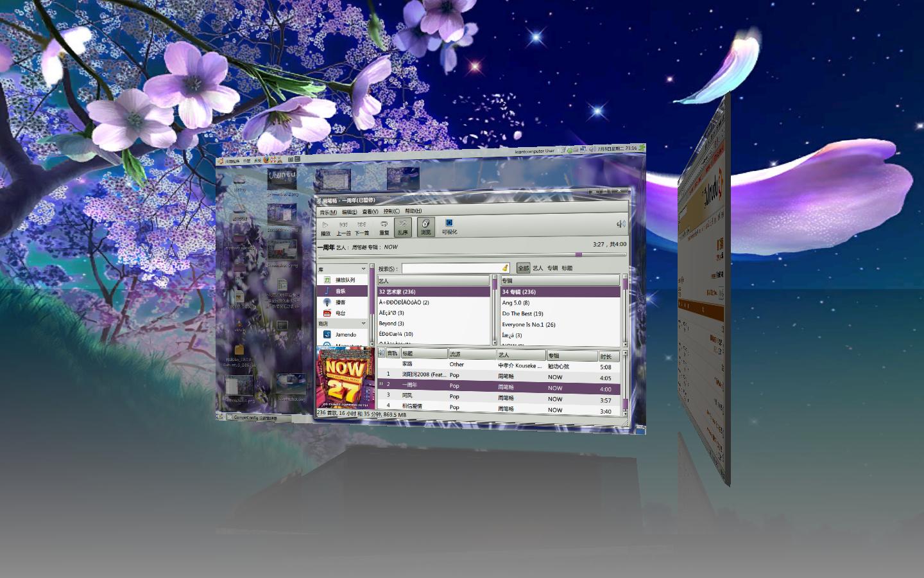Select '34 专辑 (236)' in album list

tap(560, 292)
